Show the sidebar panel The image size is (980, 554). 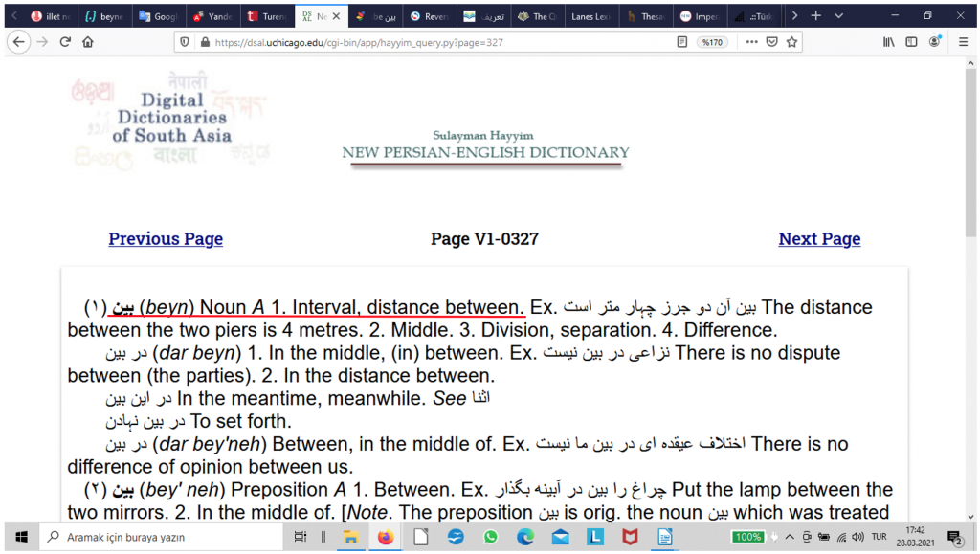(911, 42)
